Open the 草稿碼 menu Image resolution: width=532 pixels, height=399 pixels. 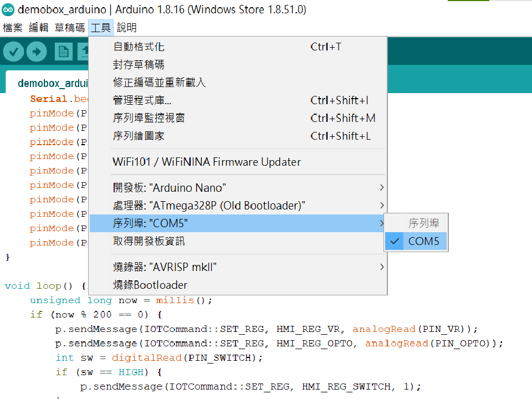70,28
